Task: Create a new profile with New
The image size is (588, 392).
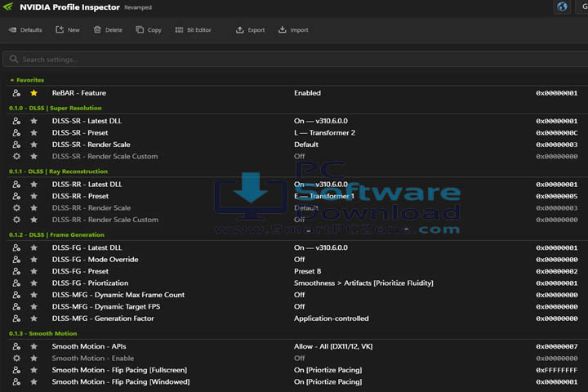Action: point(68,30)
